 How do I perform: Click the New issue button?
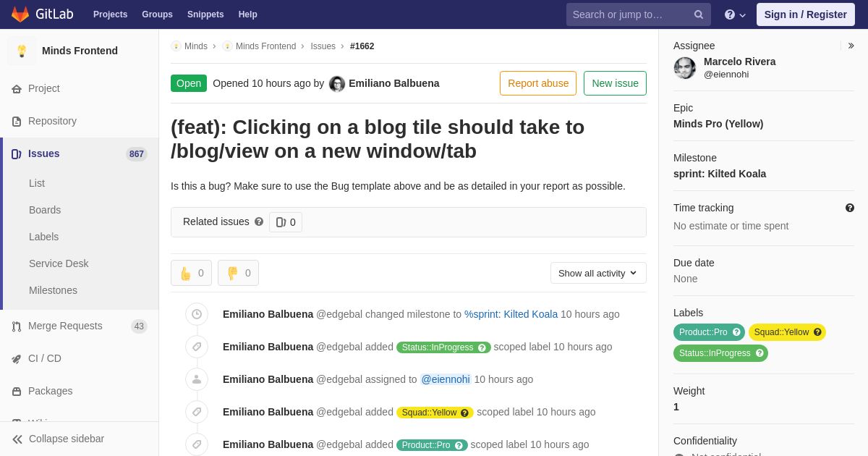615,83
